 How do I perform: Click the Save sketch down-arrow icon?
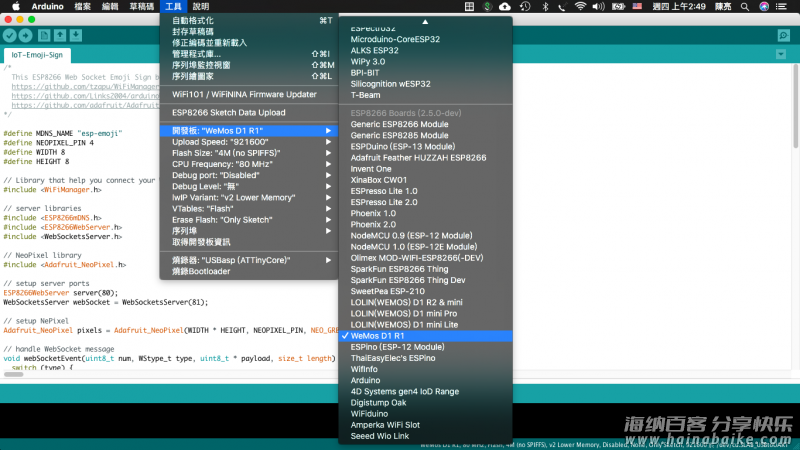coord(76,35)
